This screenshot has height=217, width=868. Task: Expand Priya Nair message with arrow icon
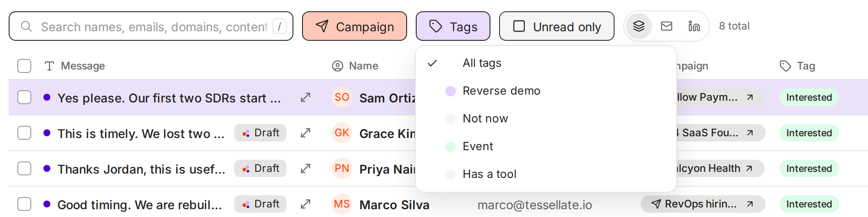(306, 168)
